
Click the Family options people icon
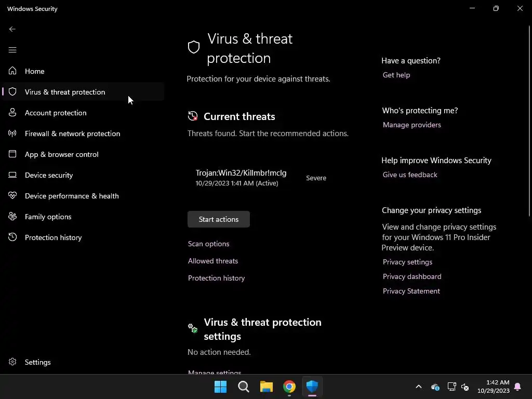tap(12, 217)
